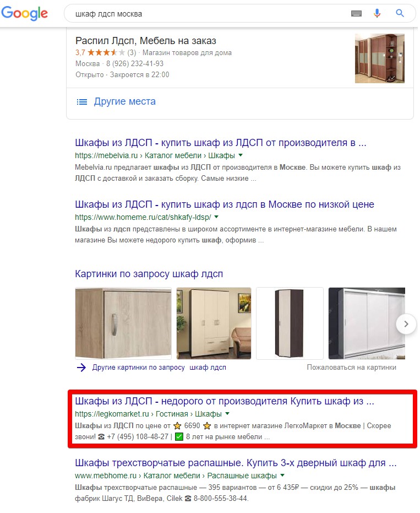Viewport: 420px width, 513px height.
Task: Click the Google logo
Action: coord(25,13)
